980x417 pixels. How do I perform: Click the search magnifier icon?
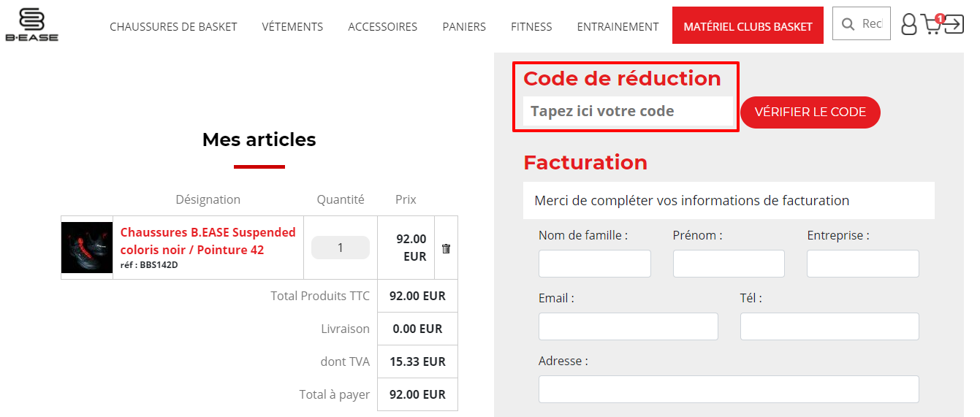coord(848,24)
